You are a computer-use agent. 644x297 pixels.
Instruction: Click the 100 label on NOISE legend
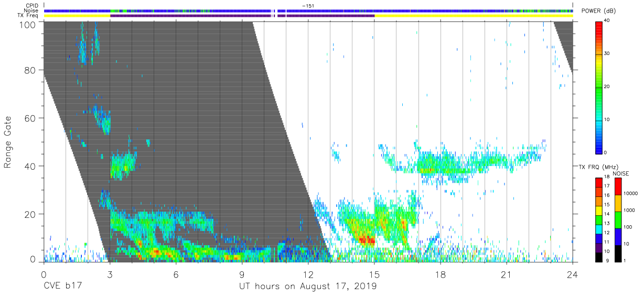pos(628,227)
